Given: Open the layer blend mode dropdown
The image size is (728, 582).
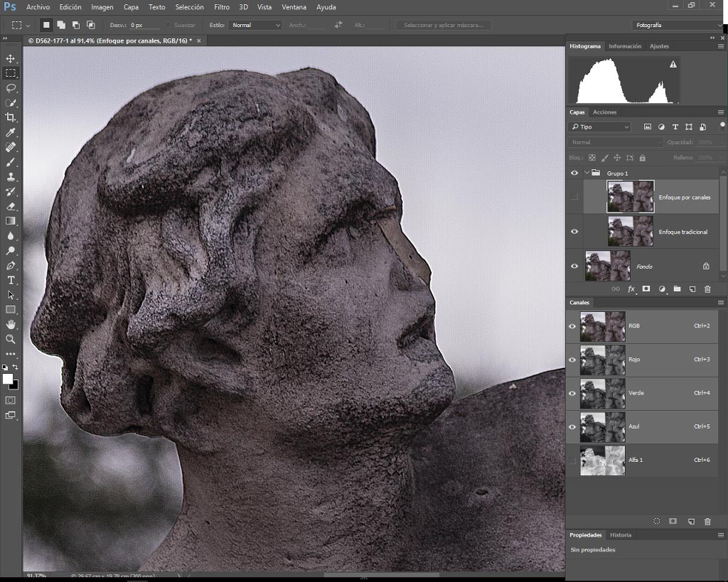Looking at the screenshot, I should coord(615,143).
